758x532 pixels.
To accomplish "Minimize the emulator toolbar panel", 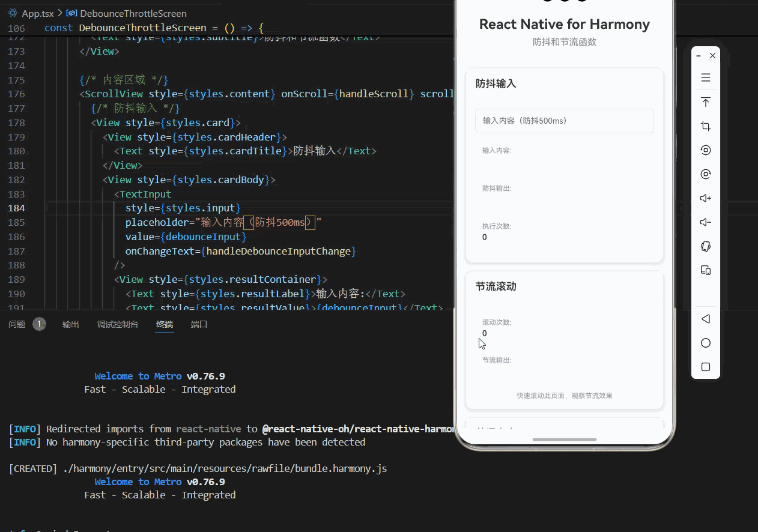I will click(x=699, y=56).
